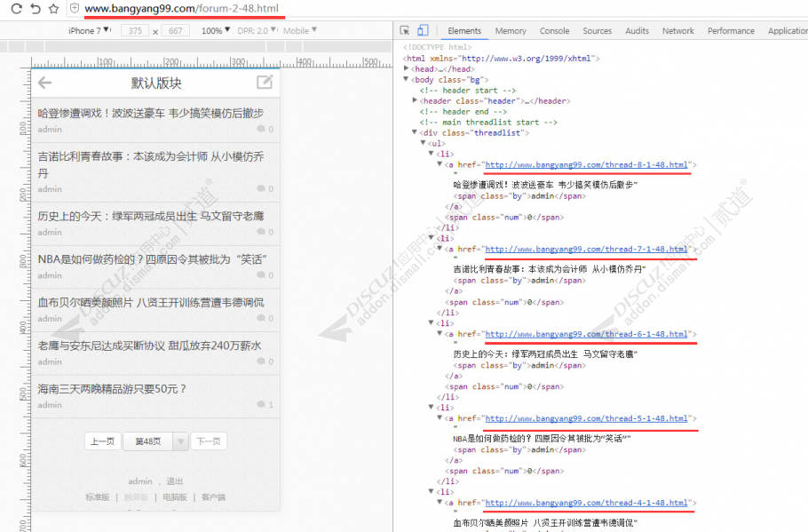The width and height of the screenshot is (808, 532).
Task: Click the 客户端 footer link
Action: click(213, 497)
